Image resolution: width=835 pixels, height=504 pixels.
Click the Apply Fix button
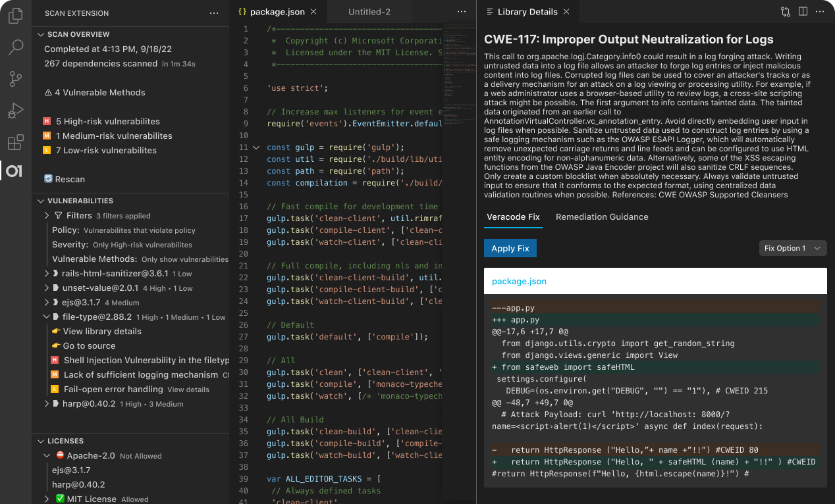coord(510,248)
